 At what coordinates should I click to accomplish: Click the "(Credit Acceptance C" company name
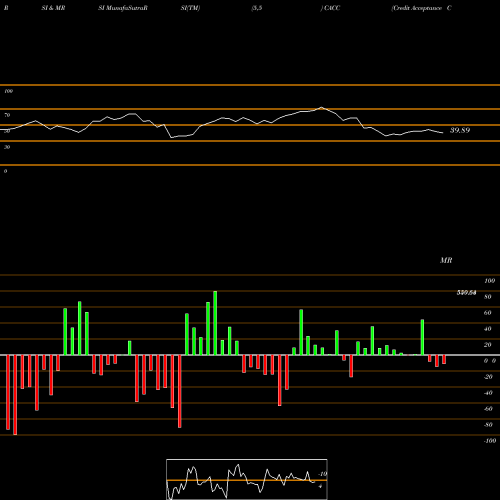point(421,8)
